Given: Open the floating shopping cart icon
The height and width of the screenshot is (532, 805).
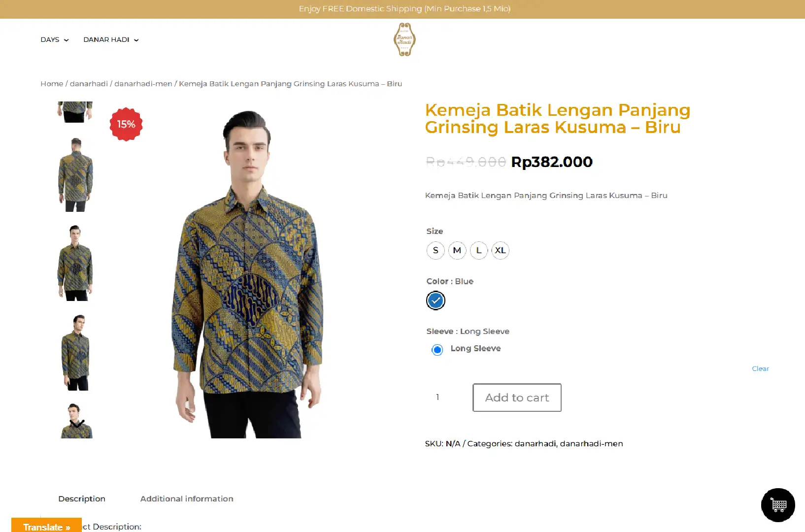Looking at the screenshot, I should coord(778,505).
